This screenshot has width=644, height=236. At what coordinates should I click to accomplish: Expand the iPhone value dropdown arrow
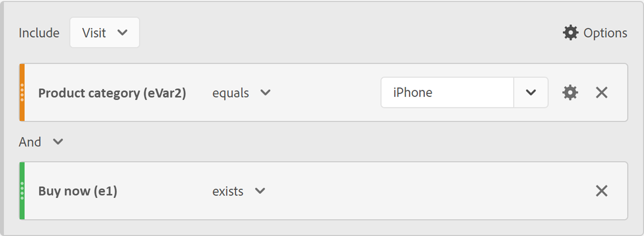[x=531, y=93]
